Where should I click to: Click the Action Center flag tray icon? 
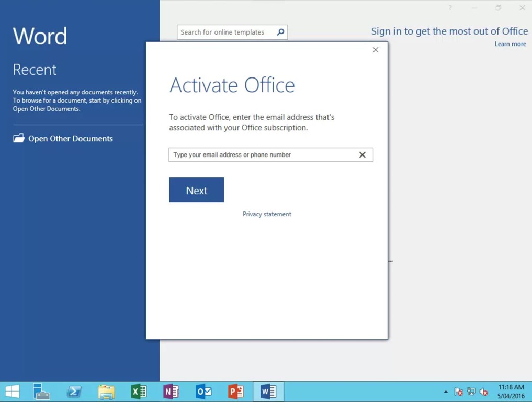pos(458,391)
